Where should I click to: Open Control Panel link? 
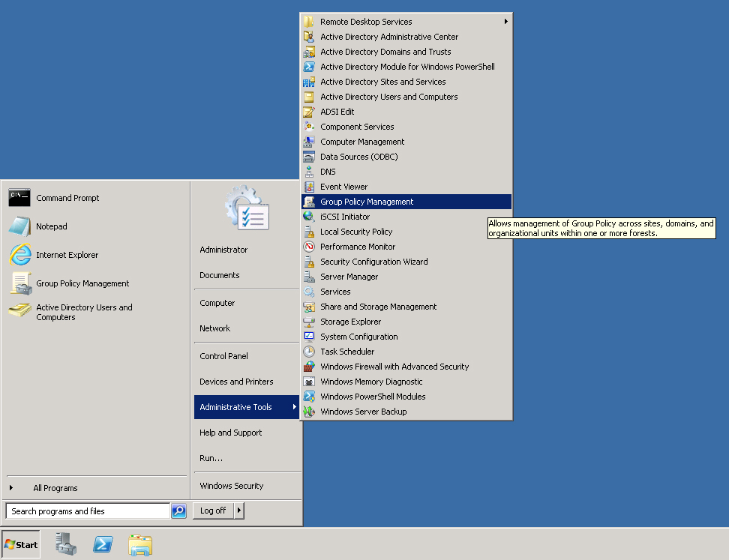pyautogui.click(x=223, y=356)
